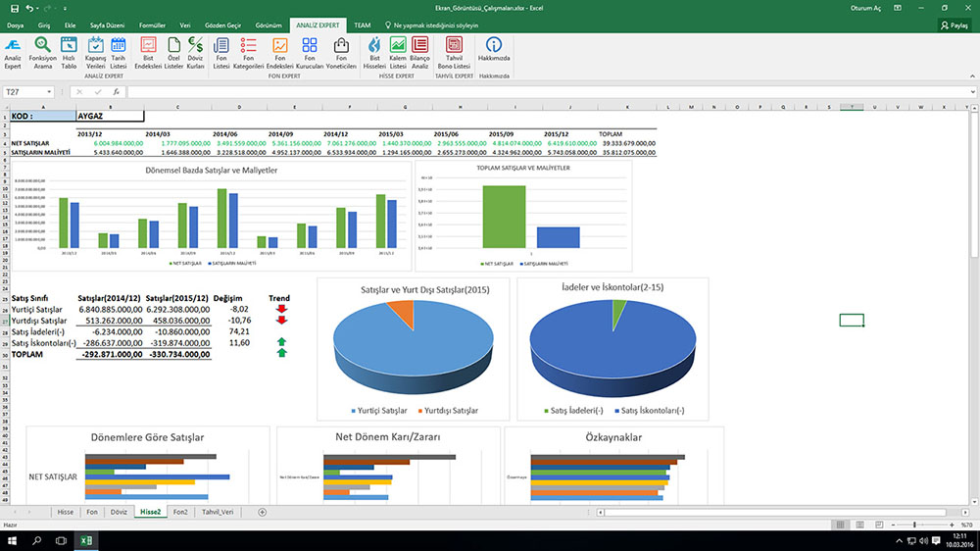
Task: Open Fon Yöneticileri
Action: click(341, 53)
